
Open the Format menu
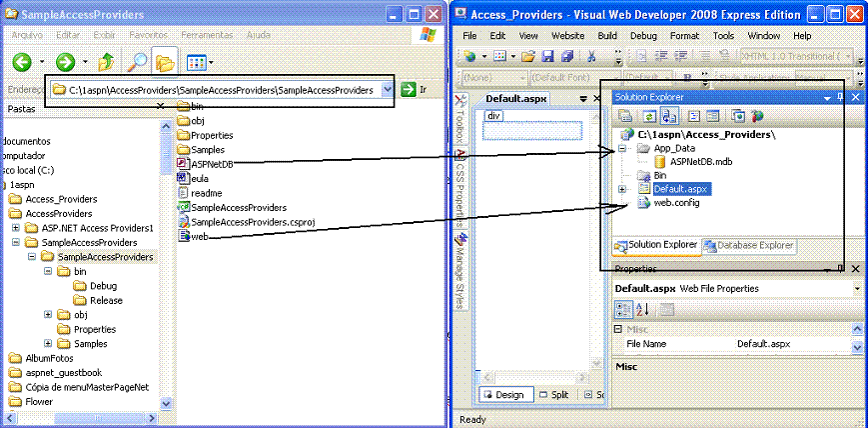[x=684, y=35]
